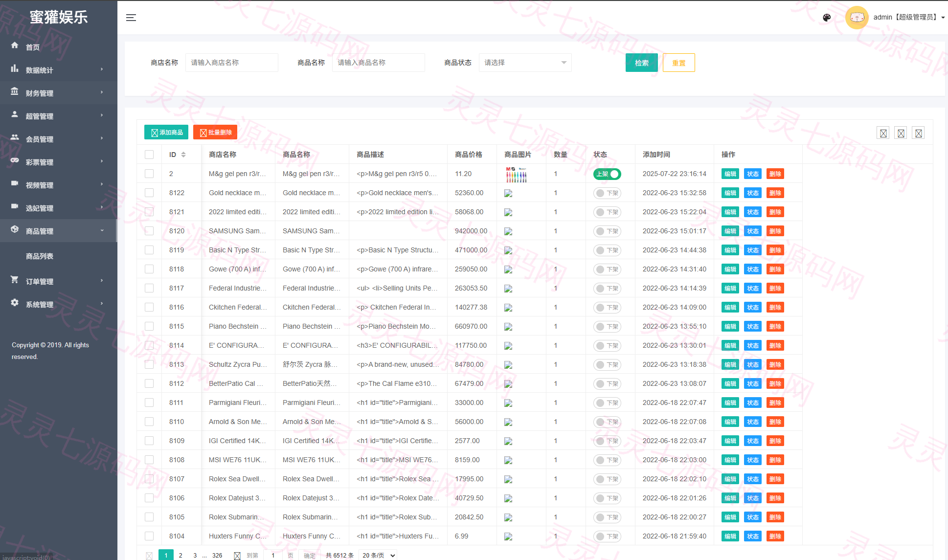Expand the 数据统计 menu chevron
This screenshot has height=560, width=948.
click(102, 69)
